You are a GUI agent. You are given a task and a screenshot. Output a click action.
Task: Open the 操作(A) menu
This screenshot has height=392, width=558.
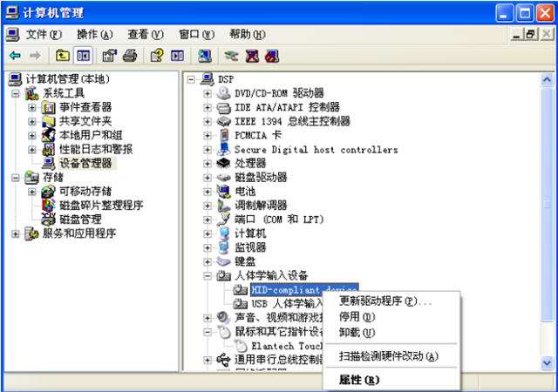[x=95, y=35]
